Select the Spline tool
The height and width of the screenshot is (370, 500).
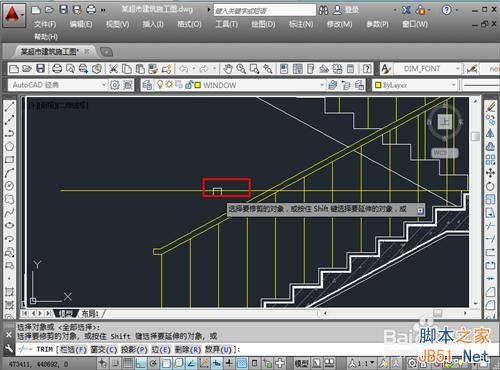coord(9,212)
